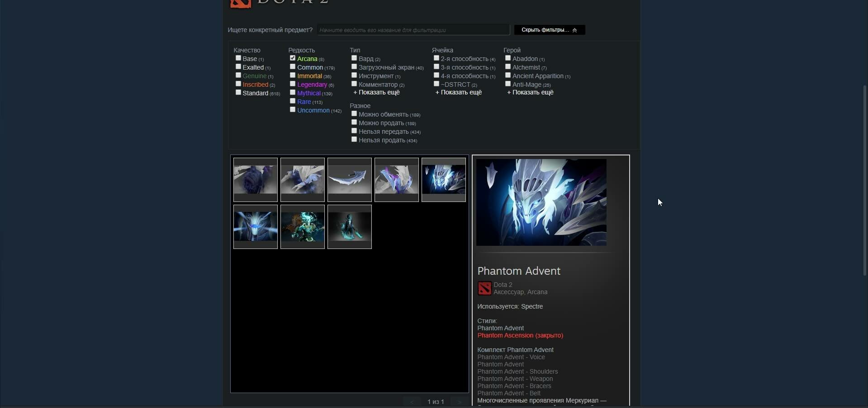The width and height of the screenshot is (868, 408).
Task: Click the Dota 2 logo in header
Action: tap(279, 3)
